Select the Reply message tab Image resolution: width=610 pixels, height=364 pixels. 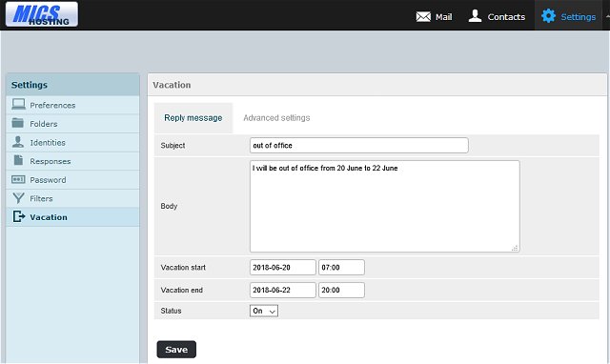pos(193,118)
